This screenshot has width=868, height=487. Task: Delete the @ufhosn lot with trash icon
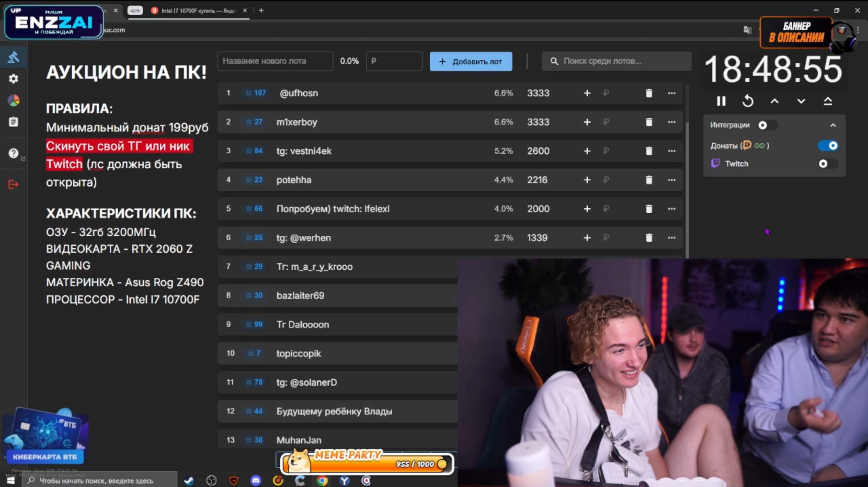[649, 93]
